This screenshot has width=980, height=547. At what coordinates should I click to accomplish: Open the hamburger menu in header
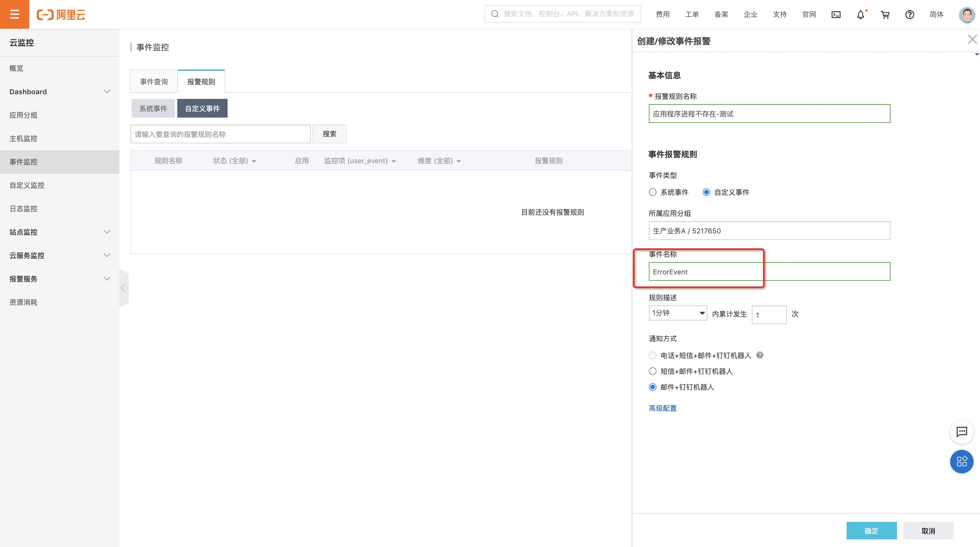point(14,14)
